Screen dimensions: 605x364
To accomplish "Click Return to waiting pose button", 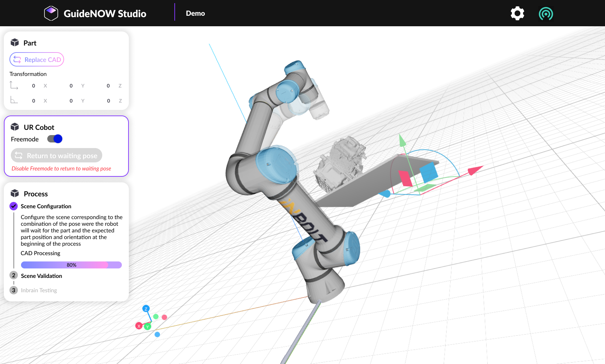I will 57,155.
